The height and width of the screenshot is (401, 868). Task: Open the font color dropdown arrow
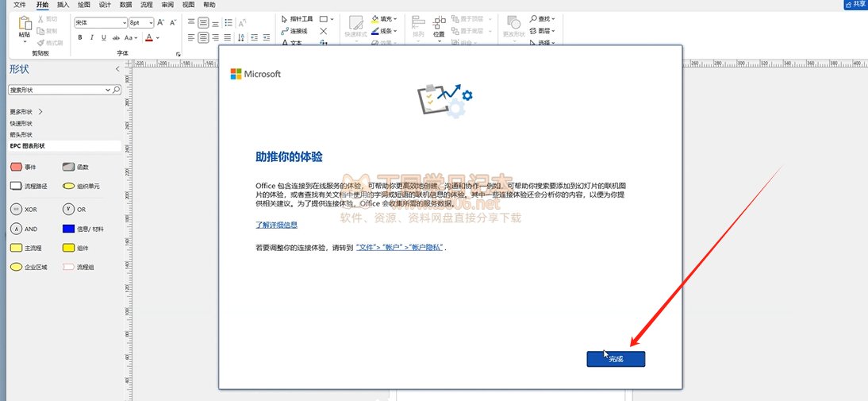point(158,37)
